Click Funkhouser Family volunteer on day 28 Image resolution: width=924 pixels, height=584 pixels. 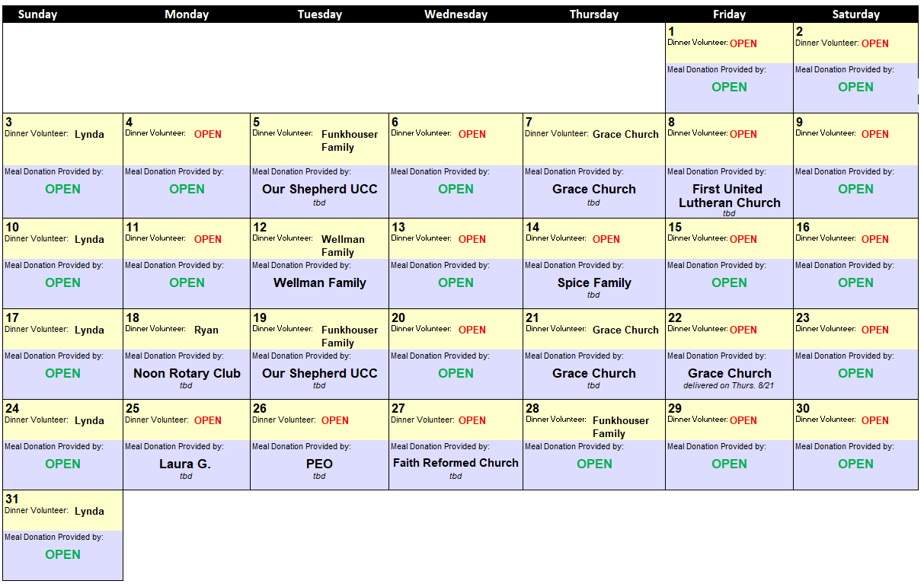pyautogui.click(x=621, y=427)
